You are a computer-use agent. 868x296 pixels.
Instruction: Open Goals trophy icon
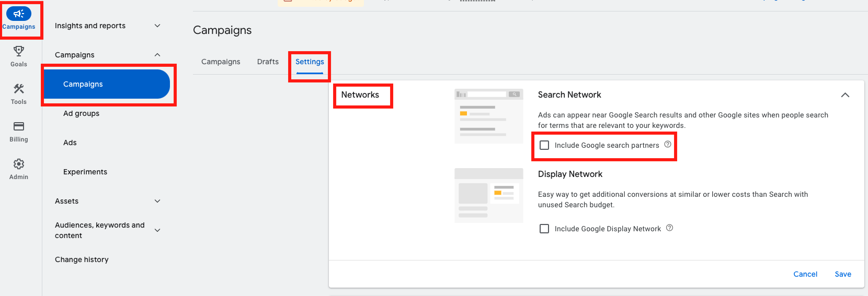pyautogui.click(x=19, y=51)
